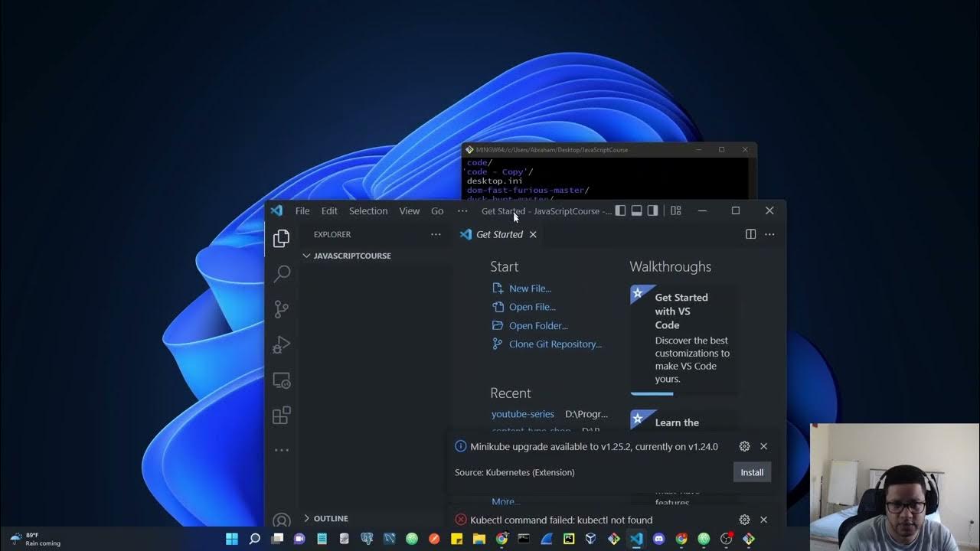The height and width of the screenshot is (551, 980).
Task: Maximize the MINGW64 terminal window
Action: (x=721, y=150)
